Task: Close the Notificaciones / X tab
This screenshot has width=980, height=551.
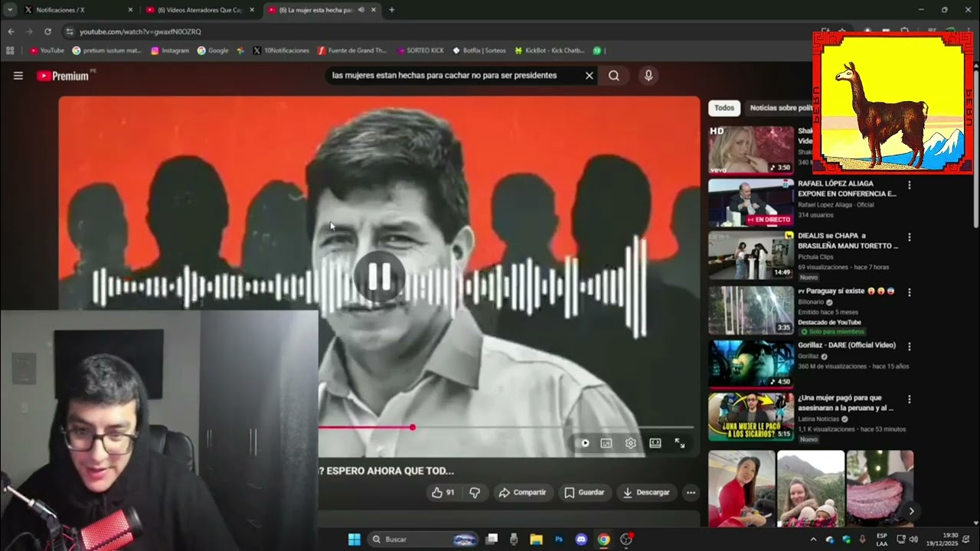Action: [x=130, y=10]
